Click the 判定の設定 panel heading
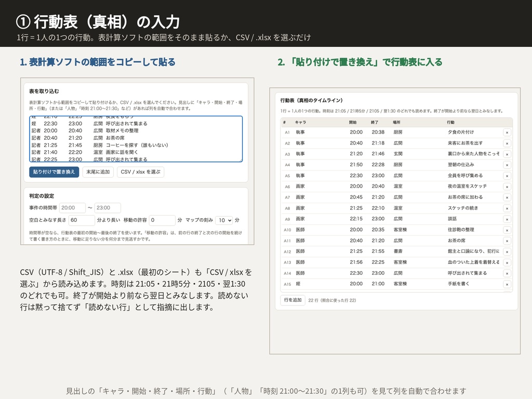The height and width of the screenshot is (399, 532). coord(42,196)
